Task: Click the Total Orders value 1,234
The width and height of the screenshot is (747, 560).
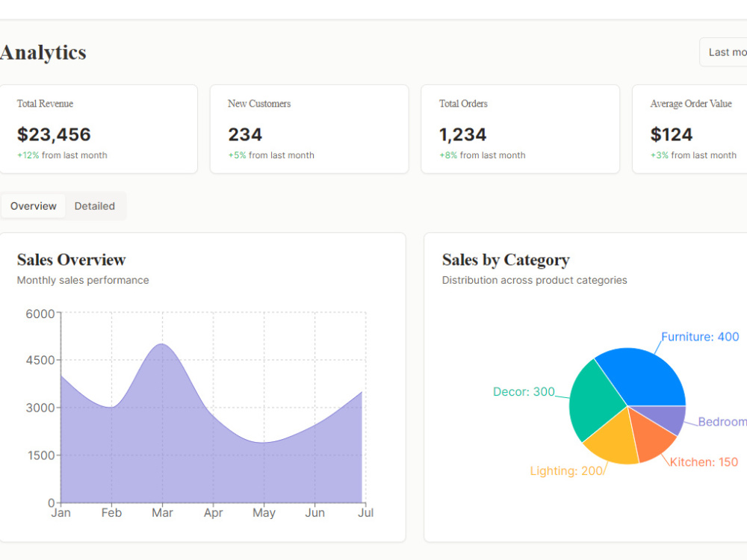Action: click(x=462, y=134)
